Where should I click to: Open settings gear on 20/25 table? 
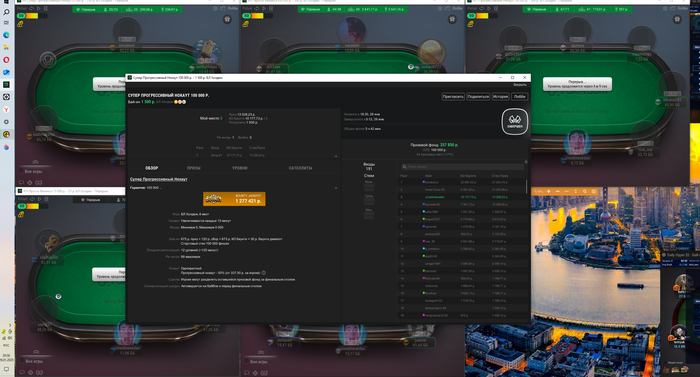pos(215,8)
